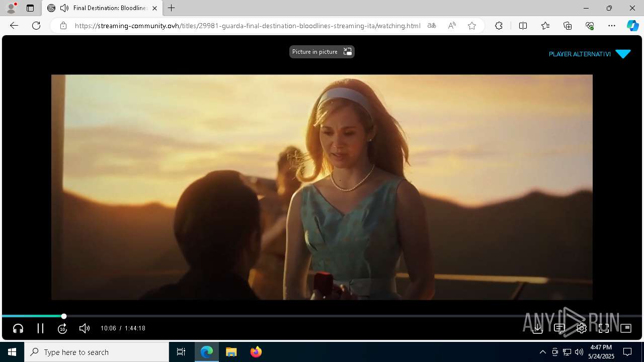Toggle fullscreen mode in the player
This screenshot has height=362, width=644.
(604, 328)
